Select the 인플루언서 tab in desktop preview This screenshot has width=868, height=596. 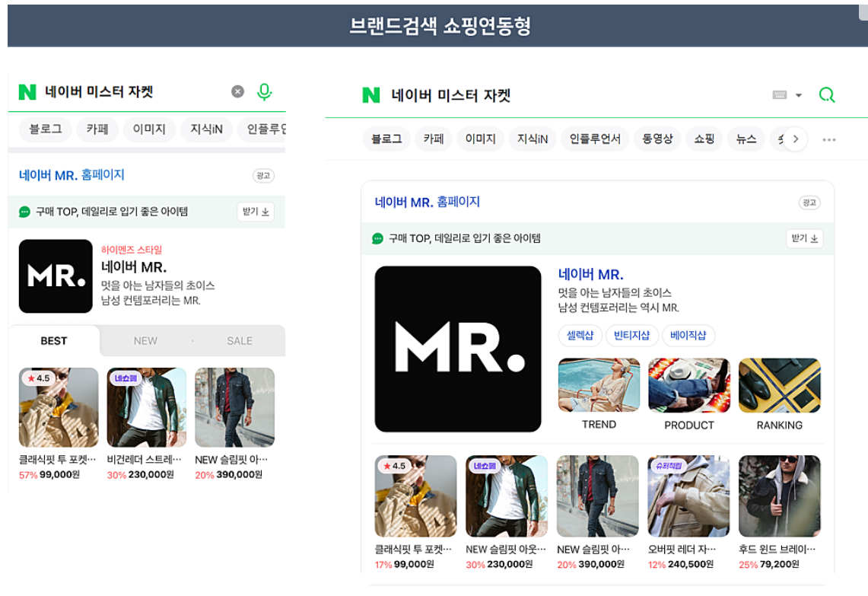(x=595, y=139)
